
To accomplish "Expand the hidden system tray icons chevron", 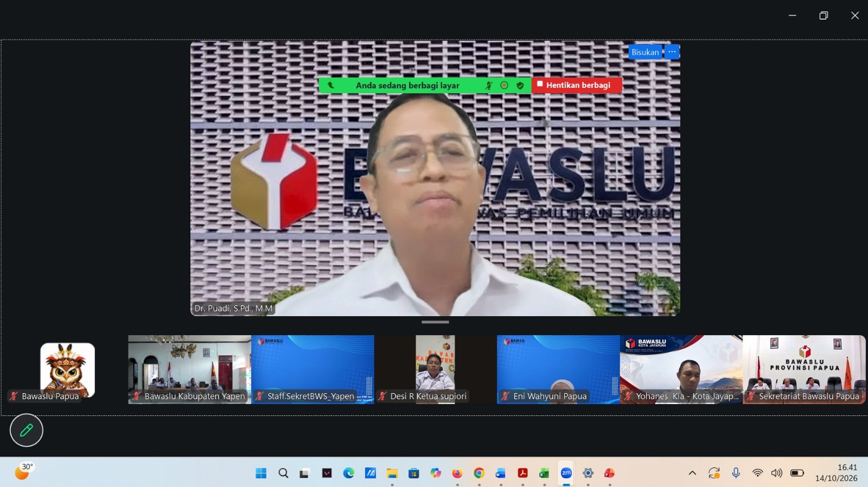I will 692,473.
